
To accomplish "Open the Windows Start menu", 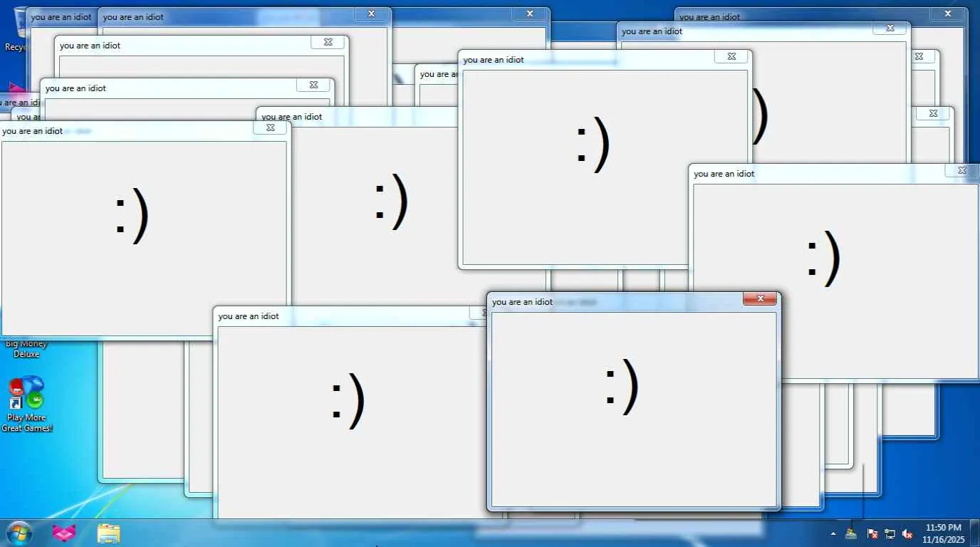I will tap(19, 533).
